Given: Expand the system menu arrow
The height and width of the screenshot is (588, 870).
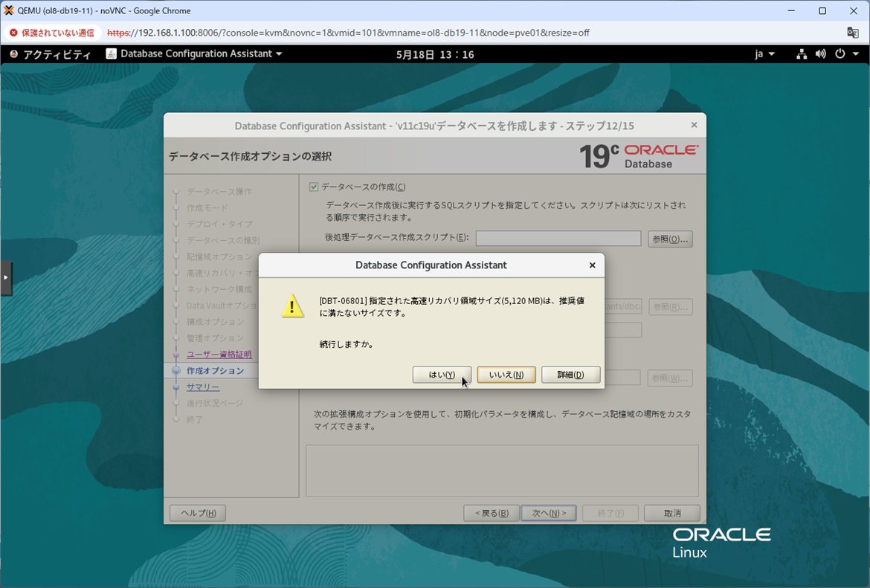Looking at the screenshot, I should [x=856, y=54].
